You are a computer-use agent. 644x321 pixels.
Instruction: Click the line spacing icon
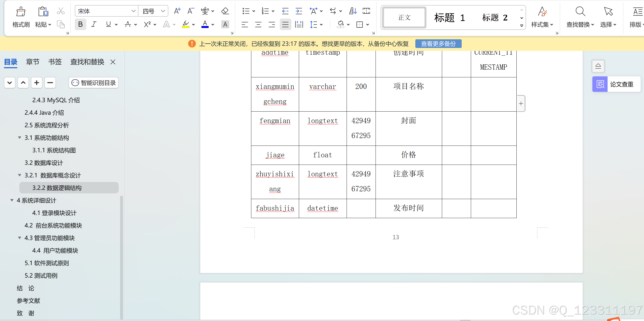tap(313, 24)
